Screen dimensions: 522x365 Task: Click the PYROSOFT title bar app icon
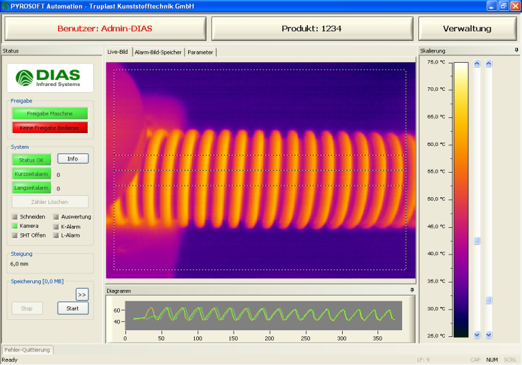[x=5, y=6]
